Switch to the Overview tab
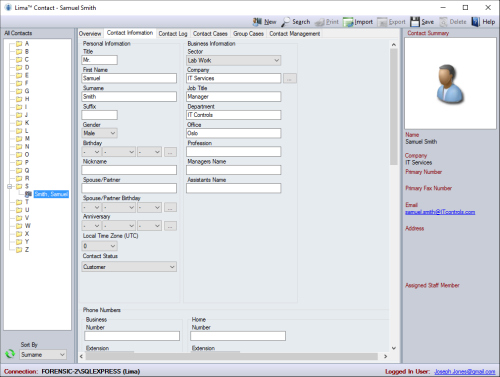This screenshot has height=377, width=500. 90,34
